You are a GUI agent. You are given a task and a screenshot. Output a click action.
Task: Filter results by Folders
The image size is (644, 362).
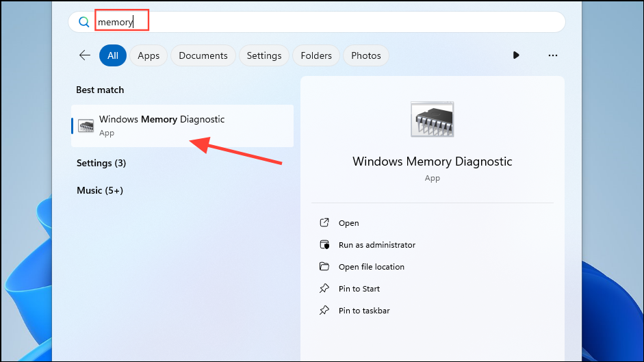coord(316,55)
